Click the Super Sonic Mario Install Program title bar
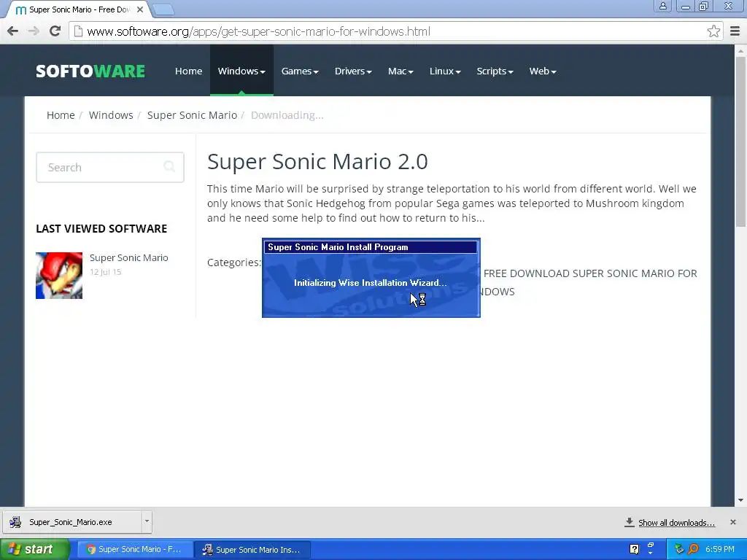Image resolution: width=747 pixels, height=560 pixels. click(371, 246)
